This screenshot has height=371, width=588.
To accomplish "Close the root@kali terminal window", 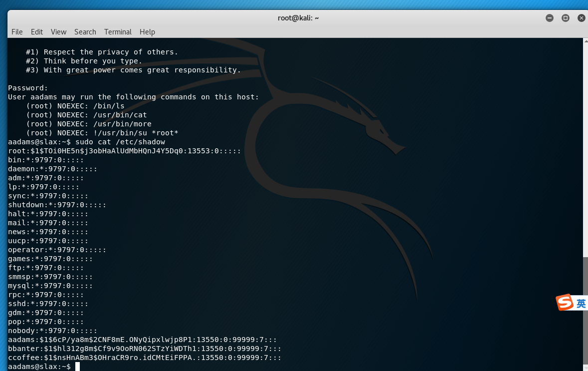I will pyautogui.click(x=581, y=18).
